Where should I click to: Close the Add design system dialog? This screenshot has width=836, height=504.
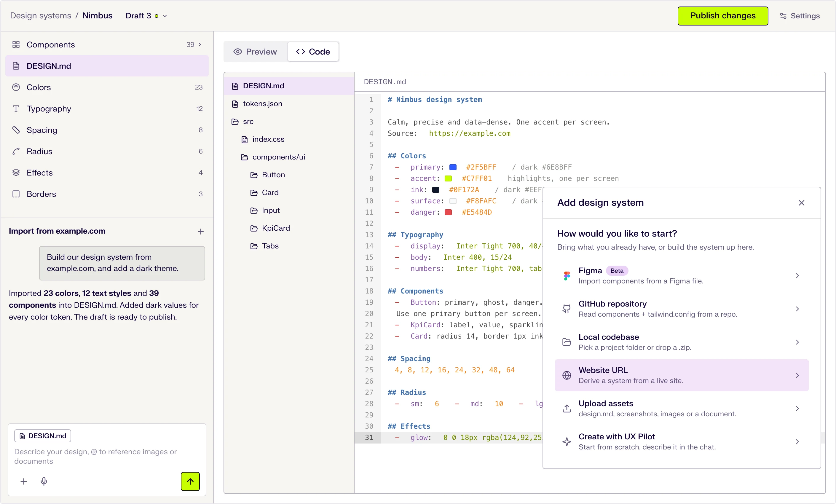pyautogui.click(x=801, y=202)
